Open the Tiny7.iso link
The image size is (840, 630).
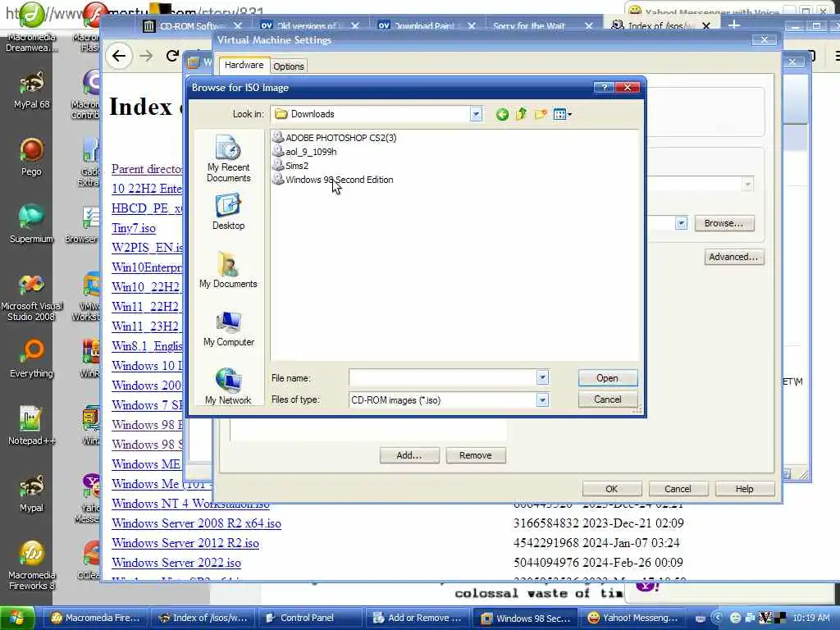[x=134, y=228]
